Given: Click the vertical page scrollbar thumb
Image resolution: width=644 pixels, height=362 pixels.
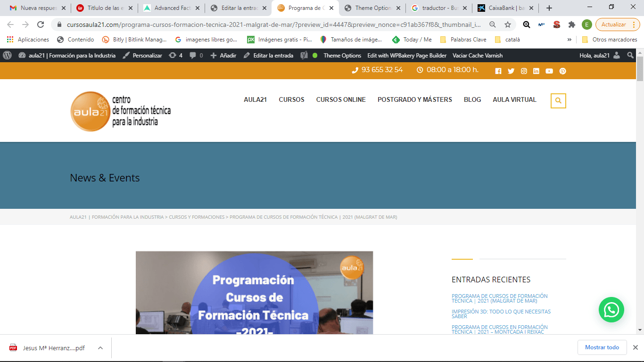Looking at the screenshot, I should click(x=640, y=69).
